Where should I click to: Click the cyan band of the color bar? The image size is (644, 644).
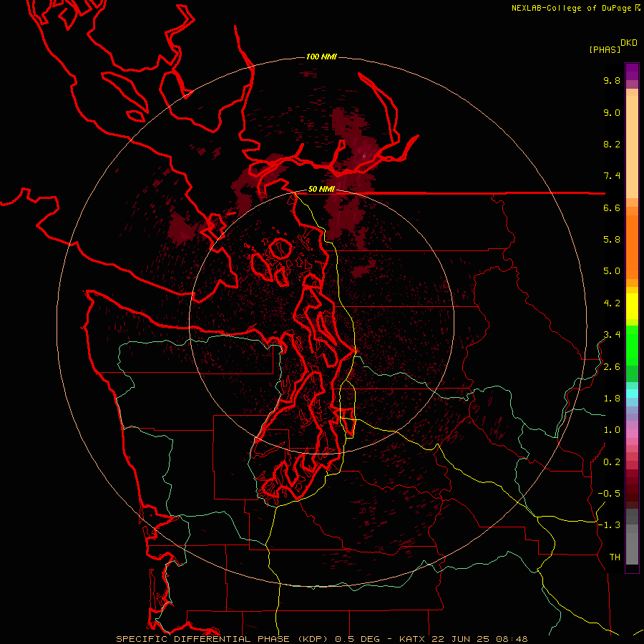[632, 393]
